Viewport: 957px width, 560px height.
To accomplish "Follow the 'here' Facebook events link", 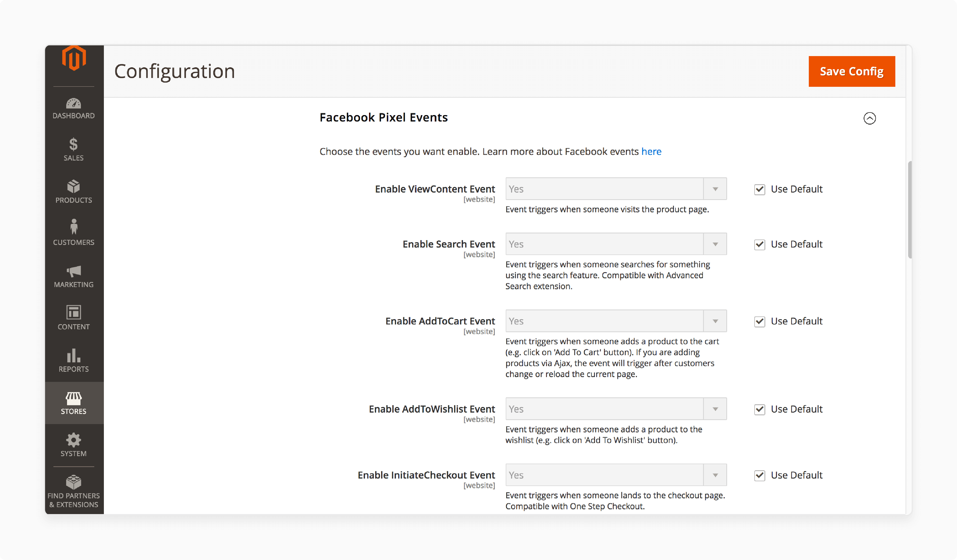I will [x=651, y=152].
